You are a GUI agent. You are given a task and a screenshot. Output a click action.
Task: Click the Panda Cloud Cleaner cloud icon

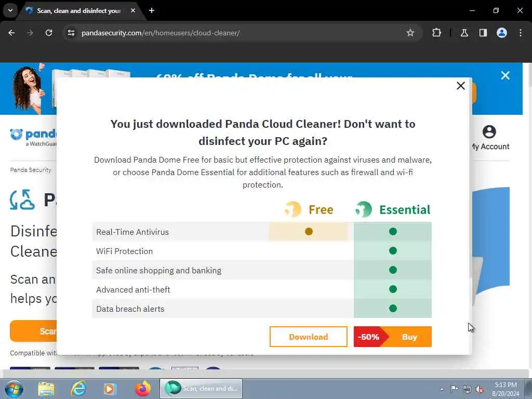22,199
